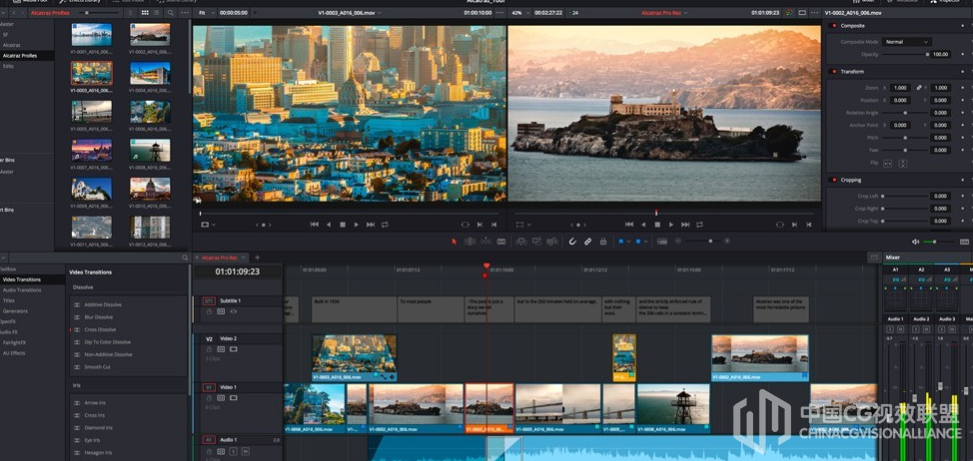Select the Cross Dissolve transition
Image resolution: width=973 pixels, height=461 pixels.
100,329
